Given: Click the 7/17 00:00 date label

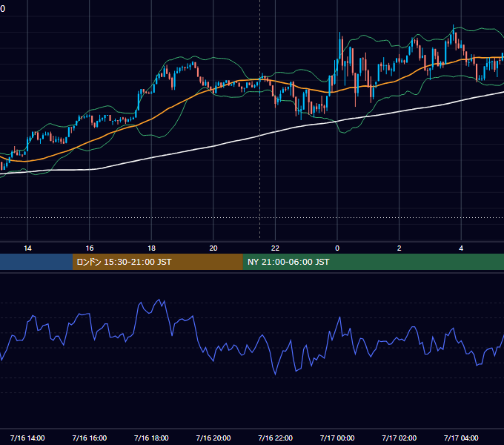Looking at the screenshot, I should click(x=337, y=438).
